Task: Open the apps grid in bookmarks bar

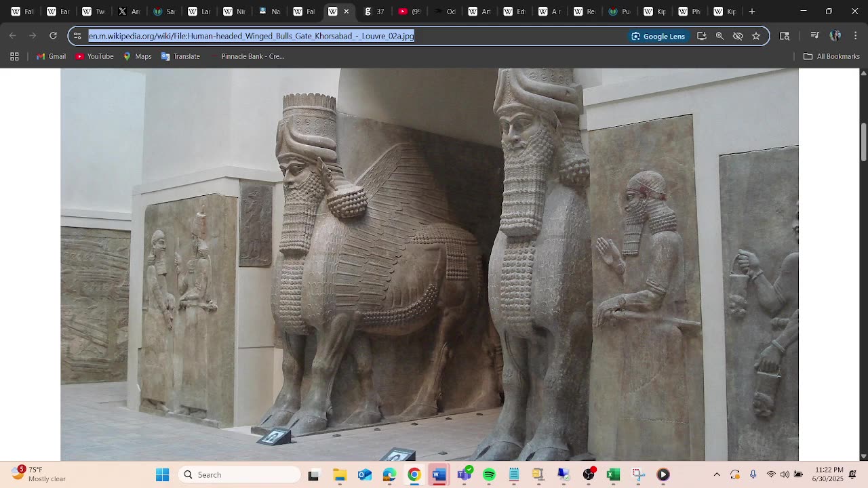Action: tap(14, 56)
